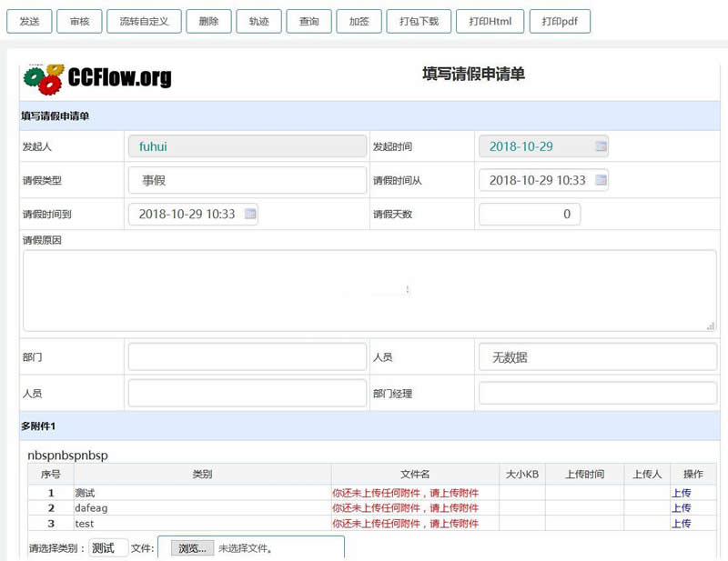Click 上传 link on the dafeag row
Image resolution: width=728 pixels, height=561 pixels.
coord(682,507)
